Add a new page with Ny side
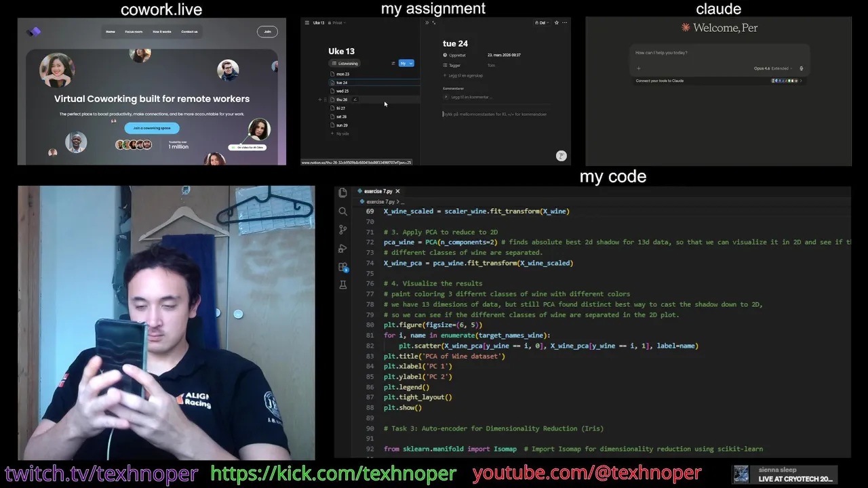Screen dimensions: 868x488 coord(340,134)
